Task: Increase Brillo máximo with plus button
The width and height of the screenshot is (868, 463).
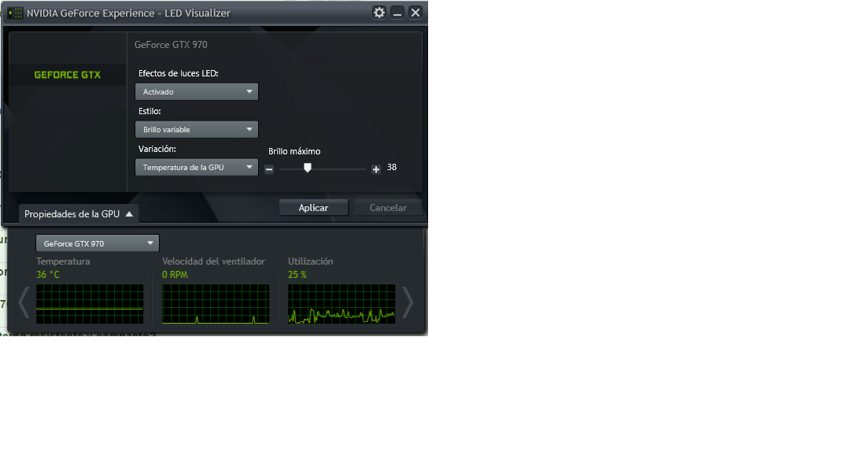Action: point(376,169)
